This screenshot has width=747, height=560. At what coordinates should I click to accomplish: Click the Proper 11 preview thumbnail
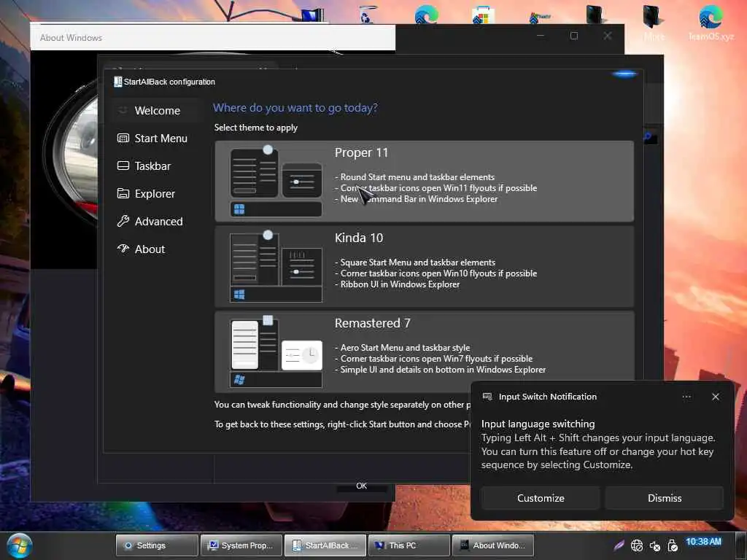276,181
